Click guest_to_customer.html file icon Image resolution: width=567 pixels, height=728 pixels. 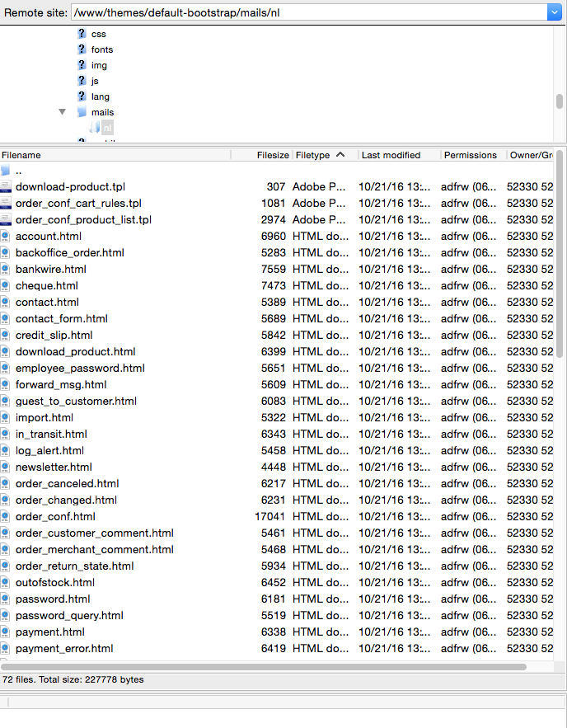pyautogui.click(x=5, y=402)
